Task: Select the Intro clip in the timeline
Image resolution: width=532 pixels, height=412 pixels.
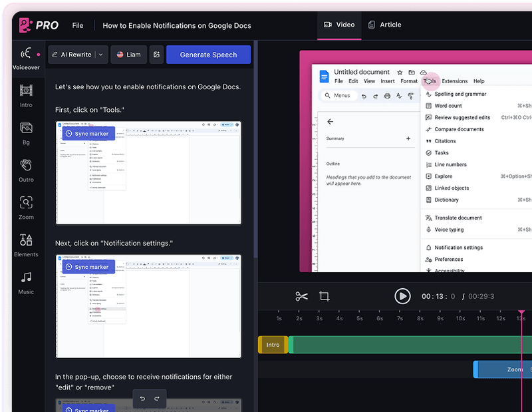Action: [273, 345]
